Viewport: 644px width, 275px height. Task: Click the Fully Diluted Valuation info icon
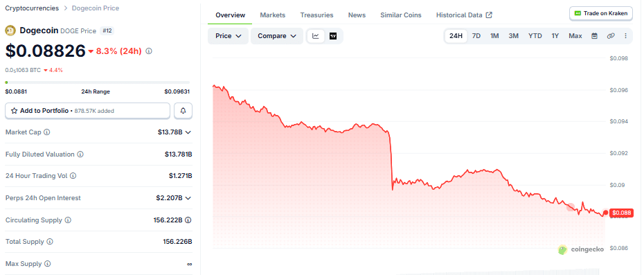[x=80, y=154]
